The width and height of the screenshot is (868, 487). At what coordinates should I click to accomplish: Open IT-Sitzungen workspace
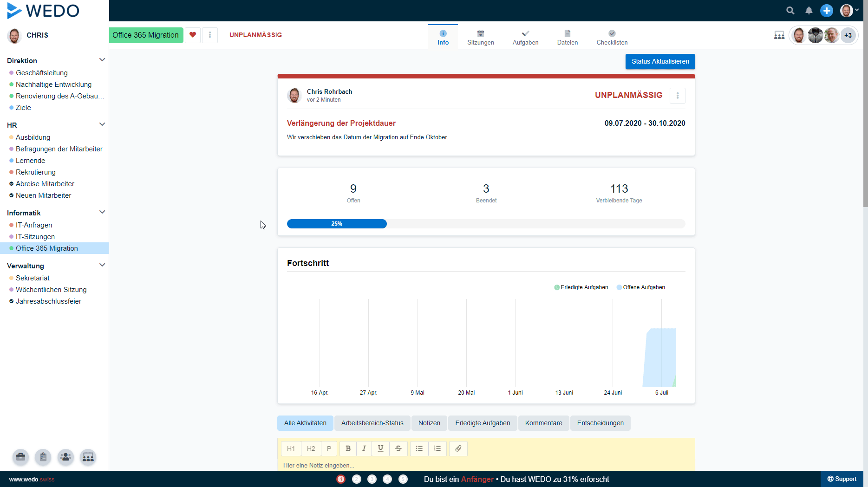pyautogui.click(x=35, y=237)
